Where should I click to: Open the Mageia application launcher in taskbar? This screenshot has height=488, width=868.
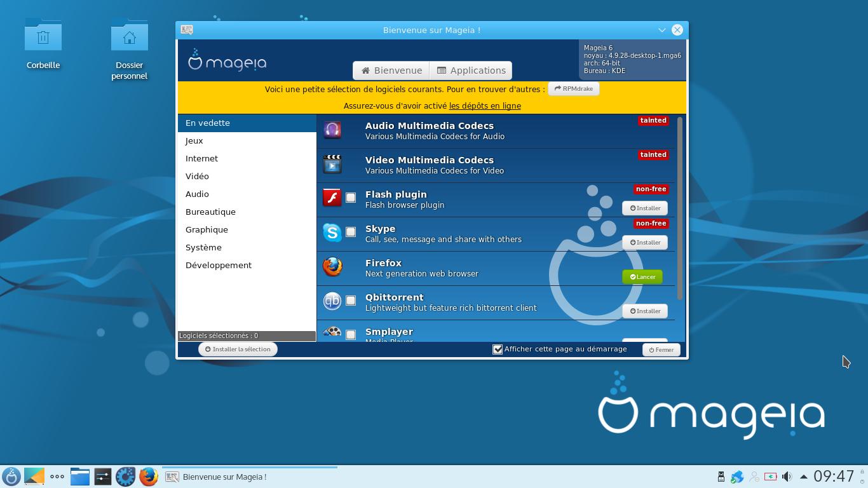point(11,477)
